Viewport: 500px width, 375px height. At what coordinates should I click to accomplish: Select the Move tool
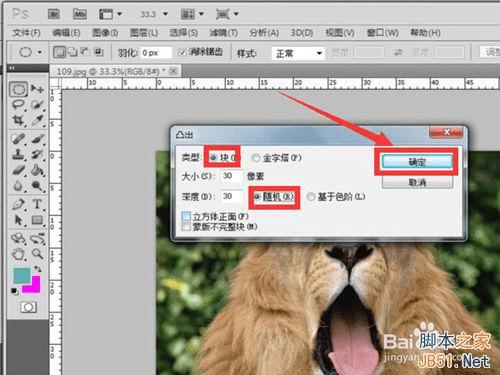37,89
